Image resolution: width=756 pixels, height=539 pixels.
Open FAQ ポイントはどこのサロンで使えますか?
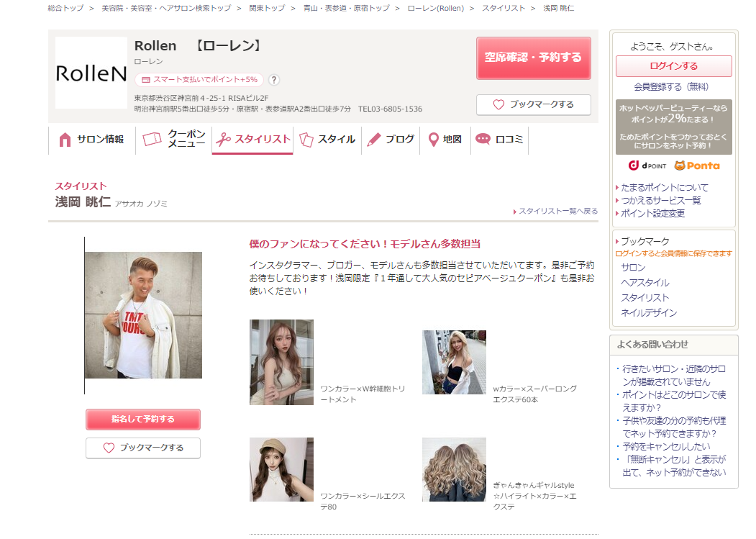[673, 402]
